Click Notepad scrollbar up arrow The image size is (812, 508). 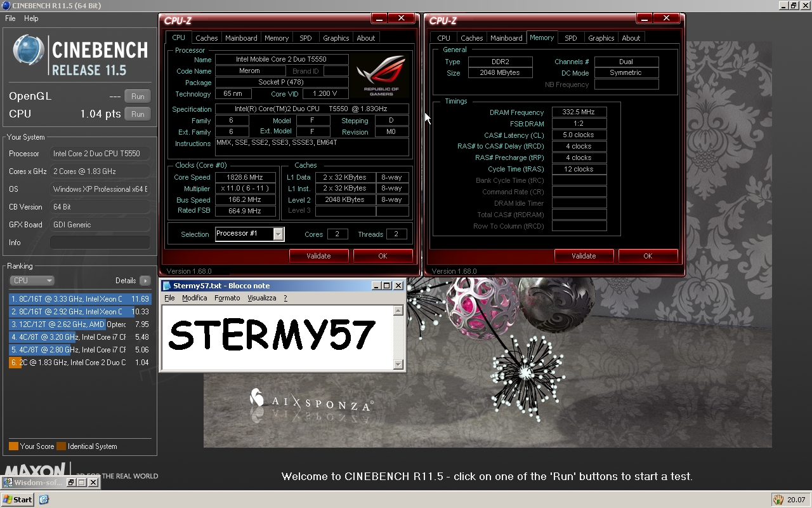click(x=398, y=311)
